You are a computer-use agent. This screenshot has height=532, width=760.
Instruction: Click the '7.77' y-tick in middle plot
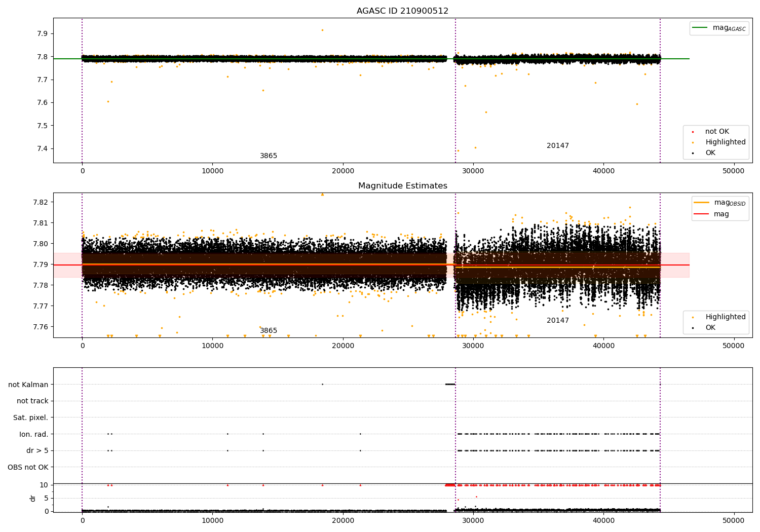tap(41, 306)
